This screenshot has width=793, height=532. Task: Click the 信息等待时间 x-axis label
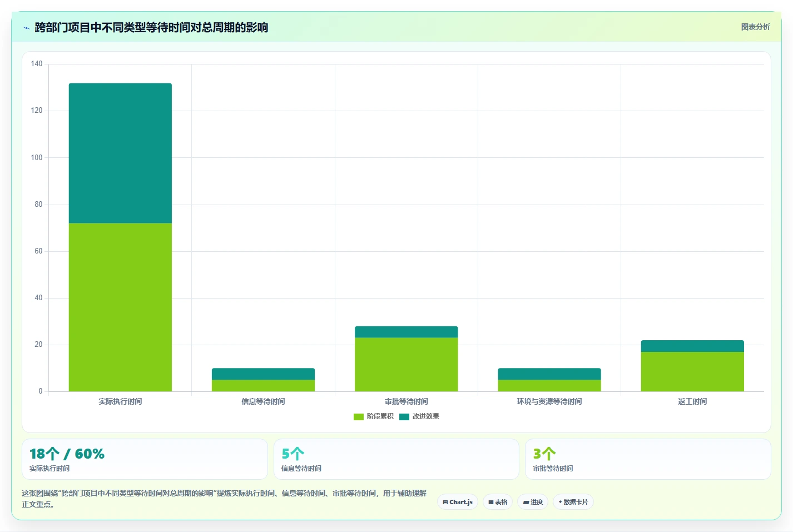[263, 401]
